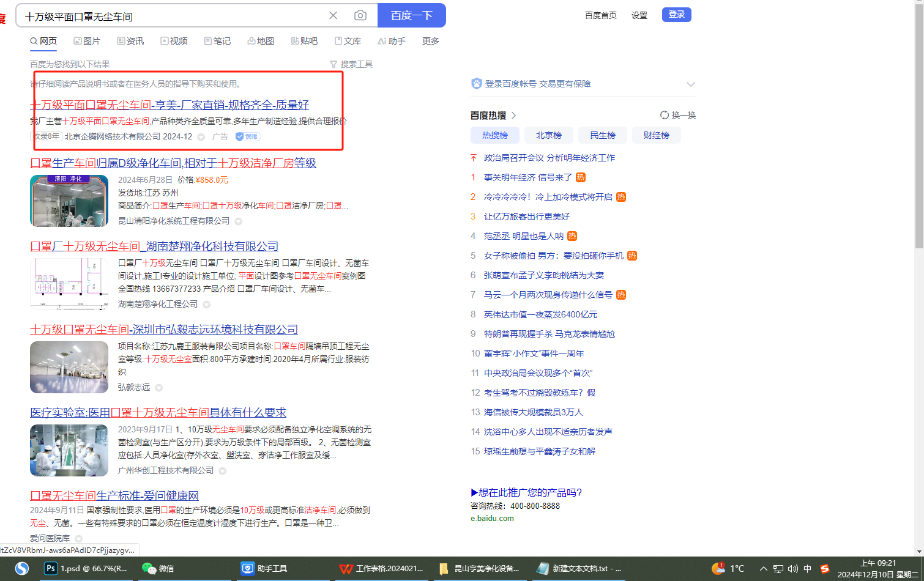
Task: Click the camera image search icon
Action: pyautogui.click(x=360, y=15)
